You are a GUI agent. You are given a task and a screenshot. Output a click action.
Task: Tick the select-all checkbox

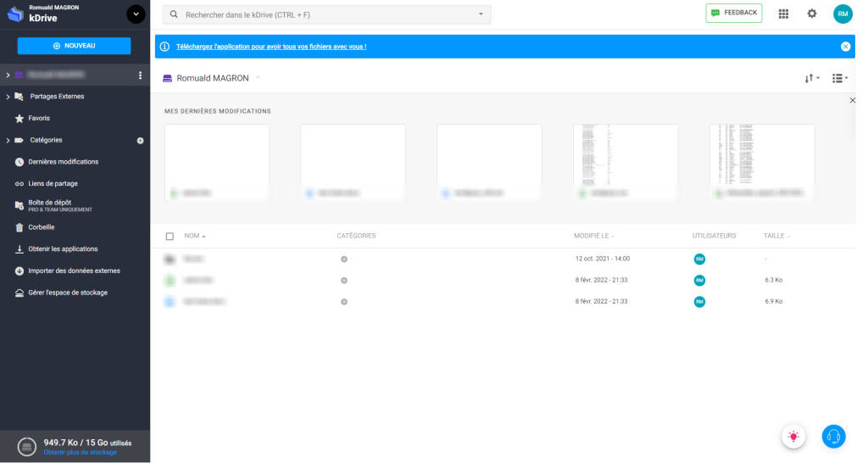pyautogui.click(x=170, y=237)
